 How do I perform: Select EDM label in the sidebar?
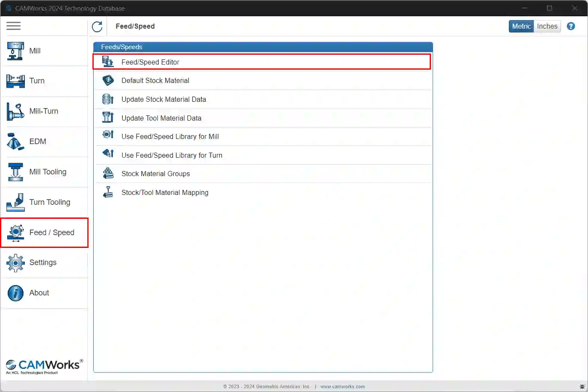(x=38, y=141)
